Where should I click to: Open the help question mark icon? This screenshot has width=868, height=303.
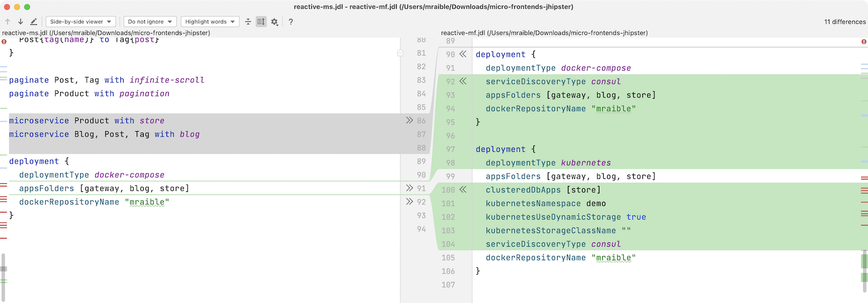(x=291, y=22)
